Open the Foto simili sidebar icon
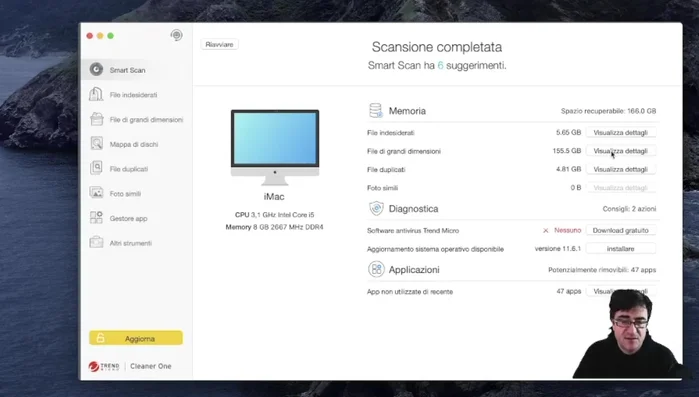Image resolution: width=699 pixels, height=397 pixels. tap(96, 193)
